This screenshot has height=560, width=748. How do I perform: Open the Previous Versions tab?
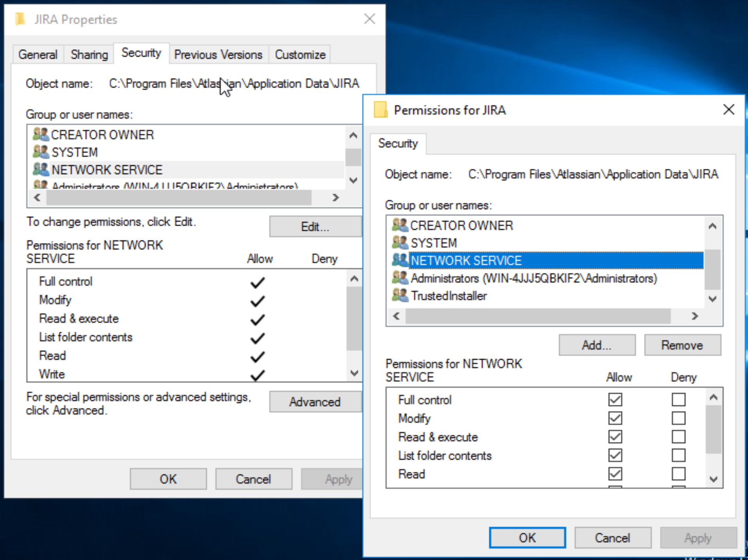click(218, 54)
